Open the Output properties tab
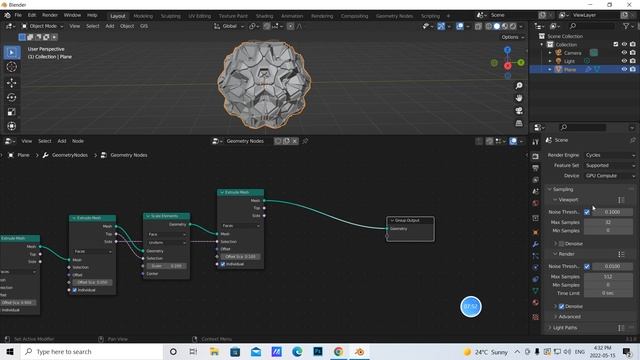This screenshot has height=360, width=640. tap(535, 168)
